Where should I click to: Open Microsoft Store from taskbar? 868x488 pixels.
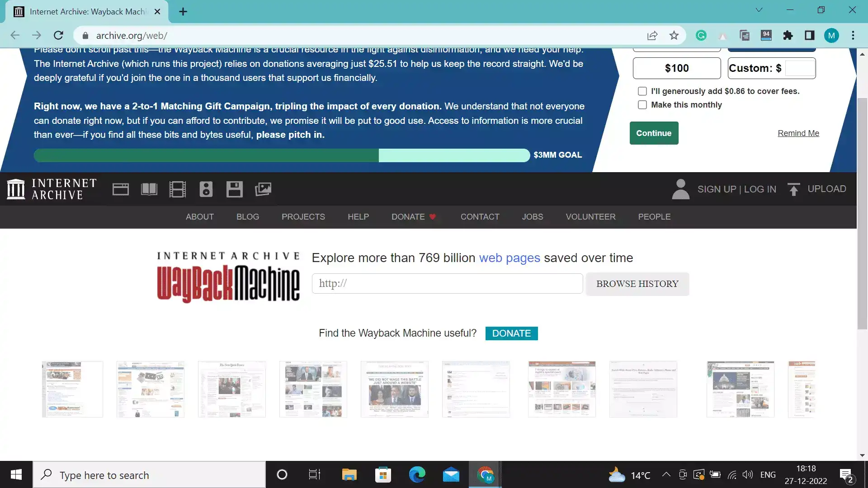[383, 475]
